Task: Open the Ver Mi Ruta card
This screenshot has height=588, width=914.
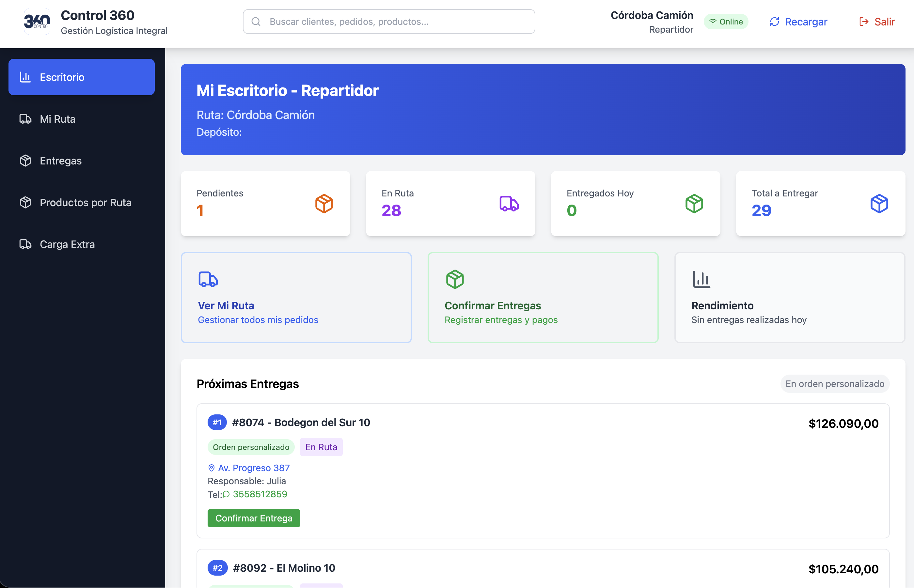Action: 296,298
